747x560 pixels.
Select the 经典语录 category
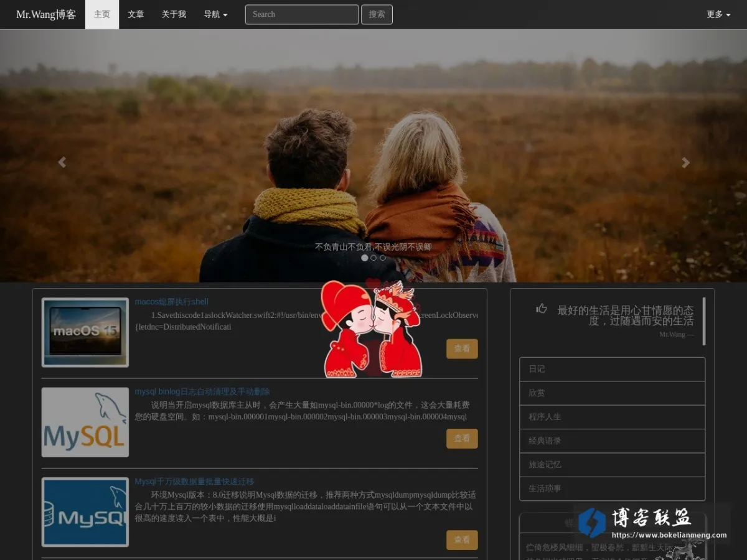613,441
